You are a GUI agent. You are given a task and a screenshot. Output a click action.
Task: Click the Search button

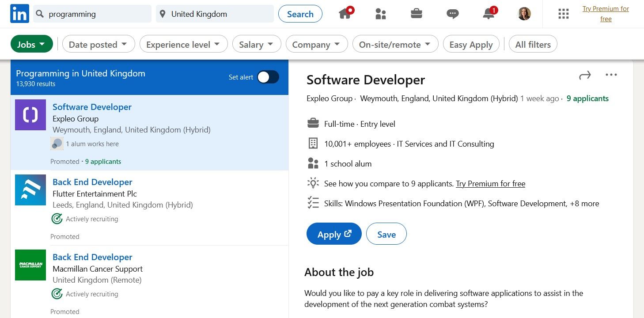(x=300, y=14)
